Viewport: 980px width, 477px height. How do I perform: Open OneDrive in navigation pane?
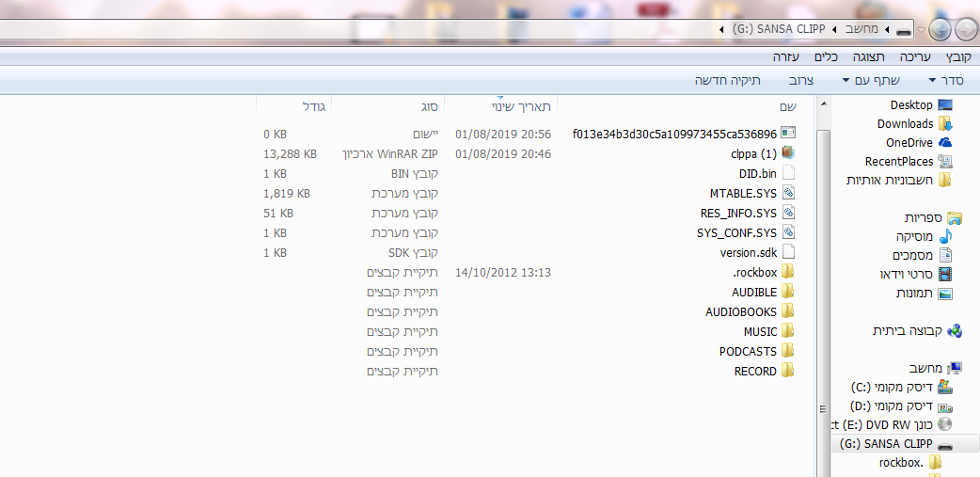point(919,143)
